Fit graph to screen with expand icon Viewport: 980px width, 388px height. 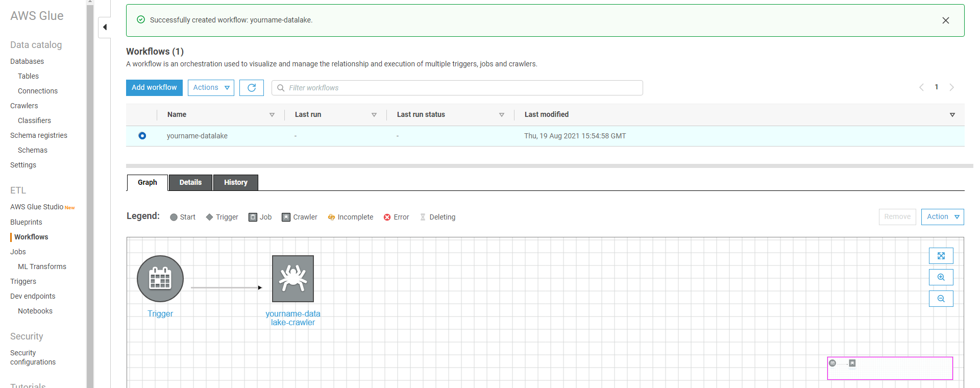941,256
